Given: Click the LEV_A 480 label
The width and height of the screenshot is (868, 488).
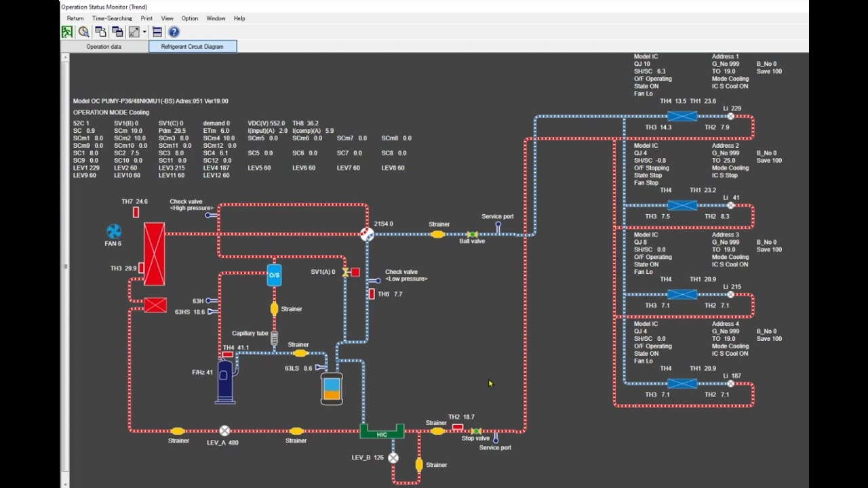Looking at the screenshot, I should [222, 443].
